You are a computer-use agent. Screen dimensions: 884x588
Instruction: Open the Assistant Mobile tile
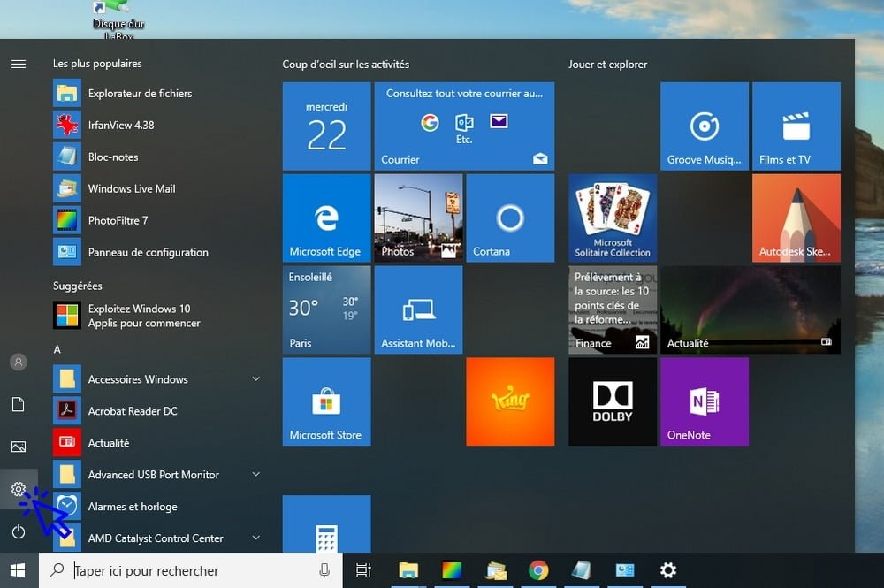[x=418, y=310]
